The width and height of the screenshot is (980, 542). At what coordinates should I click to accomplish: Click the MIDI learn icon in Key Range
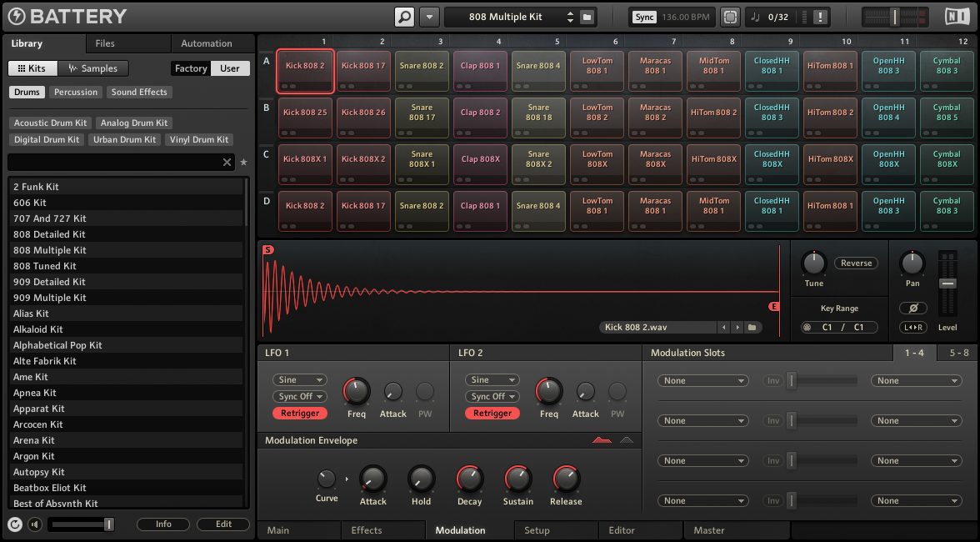pos(807,328)
